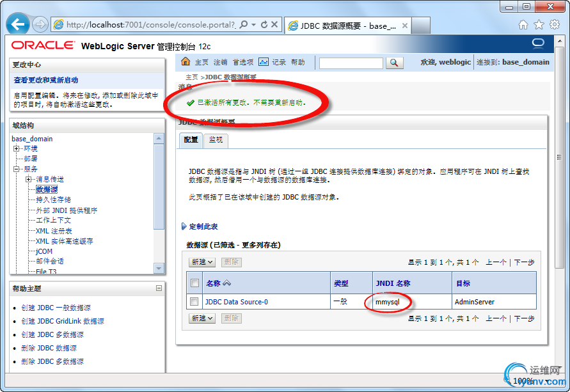Click the browser forward arrow button

pyautogui.click(x=40, y=25)
